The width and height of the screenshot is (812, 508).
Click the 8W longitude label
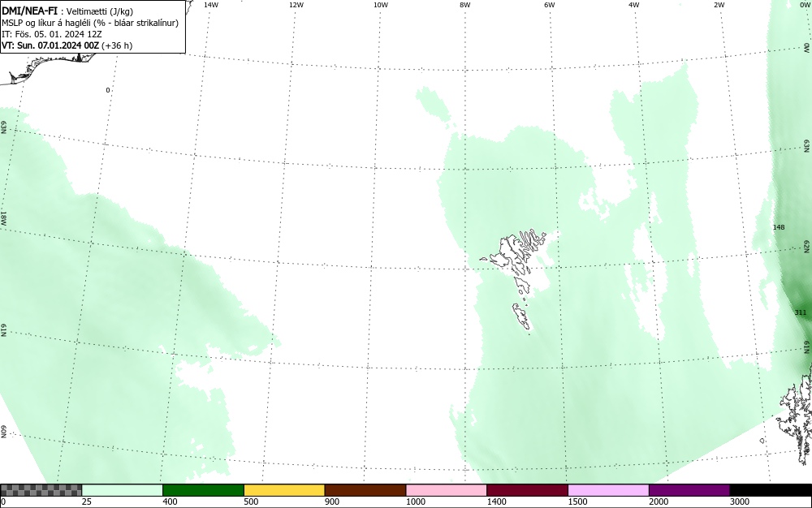465,5
